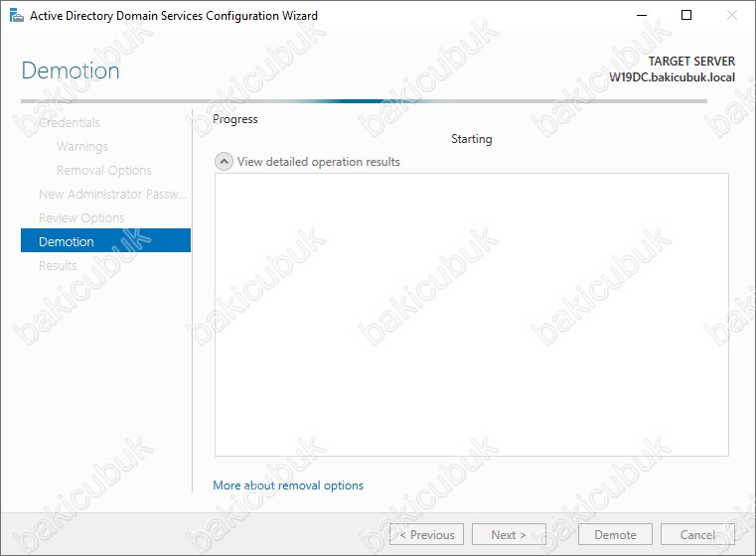
Task: Click the Next button
Action: (509, 534)
